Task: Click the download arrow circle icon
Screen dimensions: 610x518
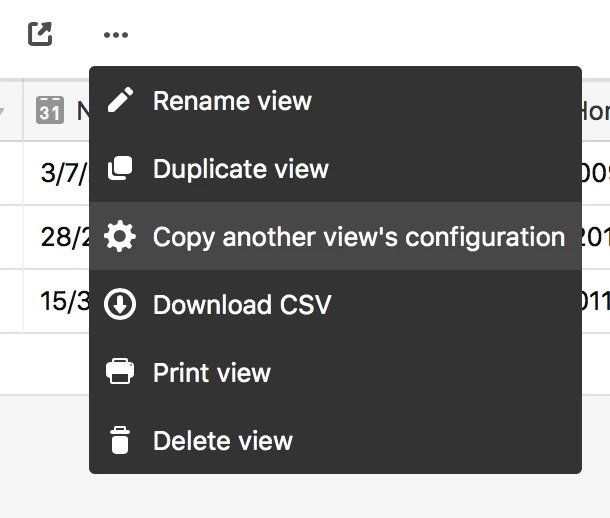Action: 120,304
